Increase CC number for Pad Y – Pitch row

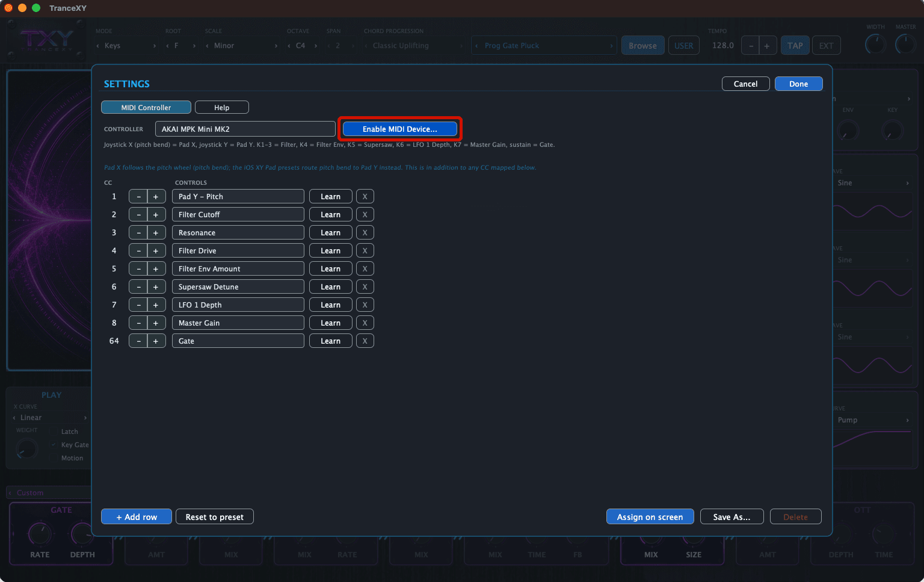coord(156,196)
